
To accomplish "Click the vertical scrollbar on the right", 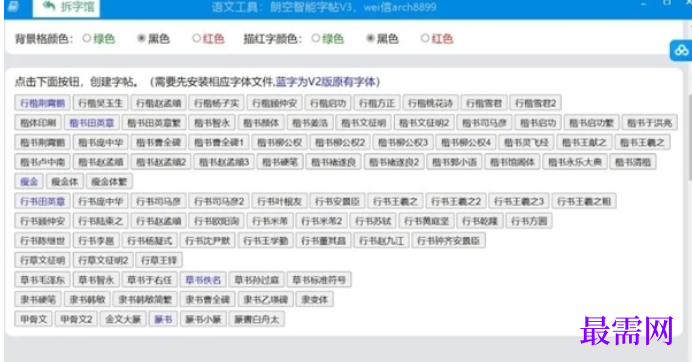I will 689,137.
